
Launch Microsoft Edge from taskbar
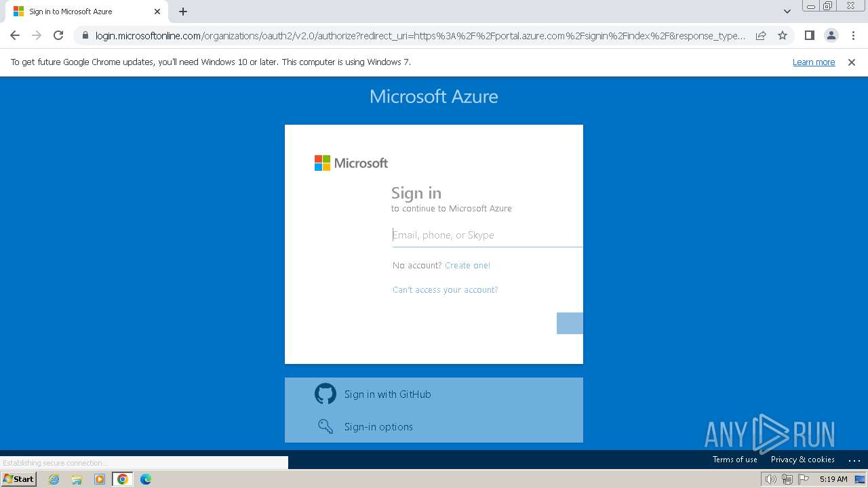point(145,479)
